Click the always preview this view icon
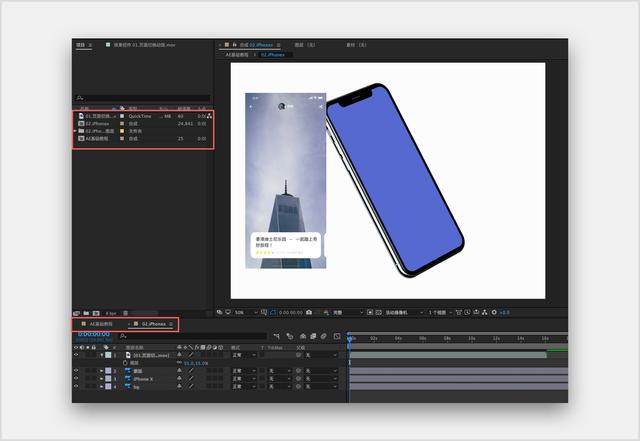This screenshot has height=441, width=640. tap(220, 312)
